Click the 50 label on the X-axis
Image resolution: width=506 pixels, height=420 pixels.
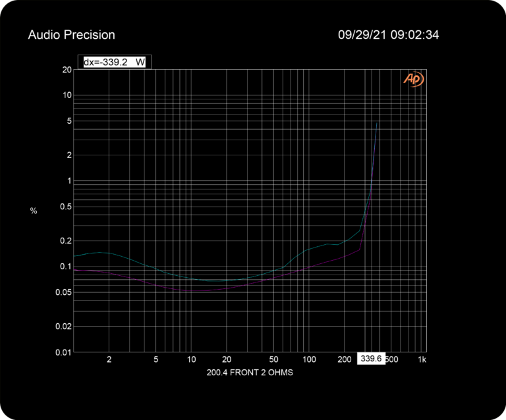coord(273,359)
